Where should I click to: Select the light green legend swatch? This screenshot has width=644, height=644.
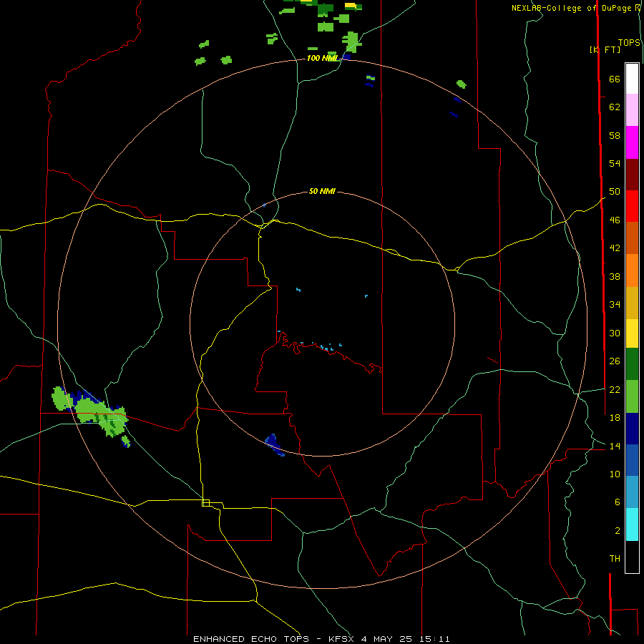(x=632, y=396)
